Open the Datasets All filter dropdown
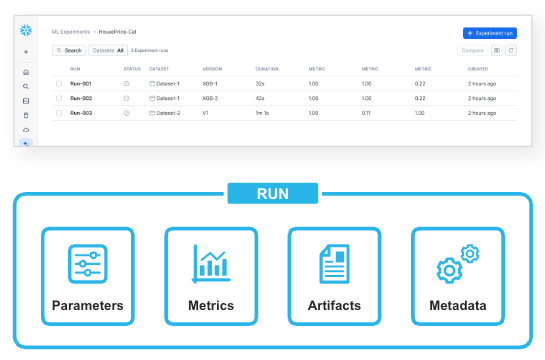The image size is (545, 360). coord(108,50)
